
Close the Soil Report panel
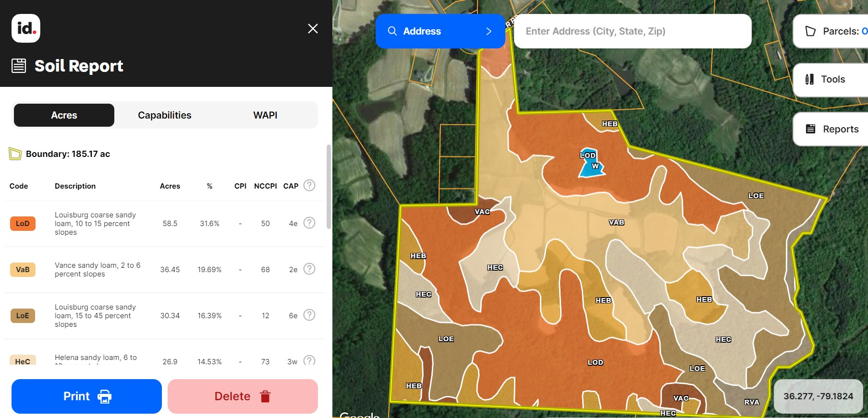click(x=313, y=29)
